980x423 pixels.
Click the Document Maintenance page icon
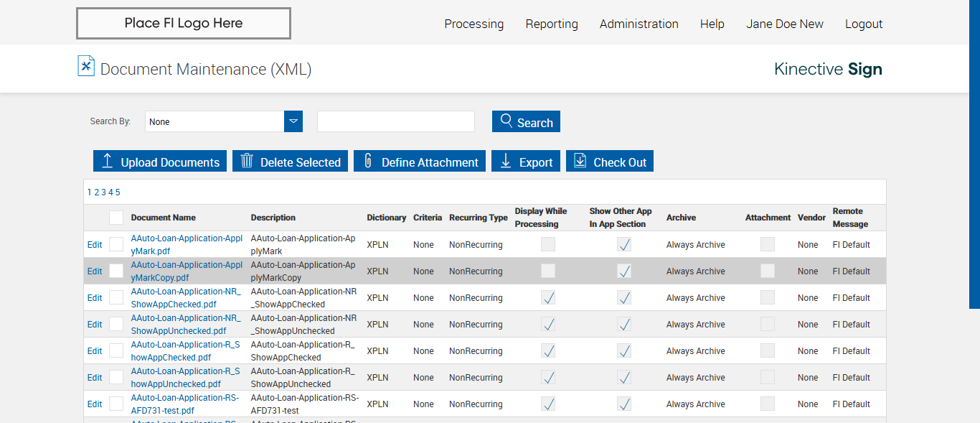click(86, 66)
